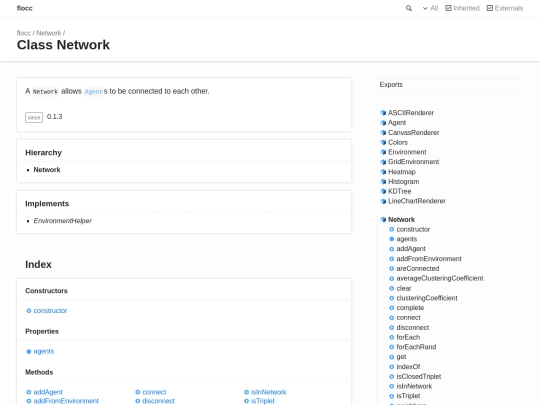Click Histogram class icon
Viewport: 540px width, 405px height.
[x=383, y=181]
